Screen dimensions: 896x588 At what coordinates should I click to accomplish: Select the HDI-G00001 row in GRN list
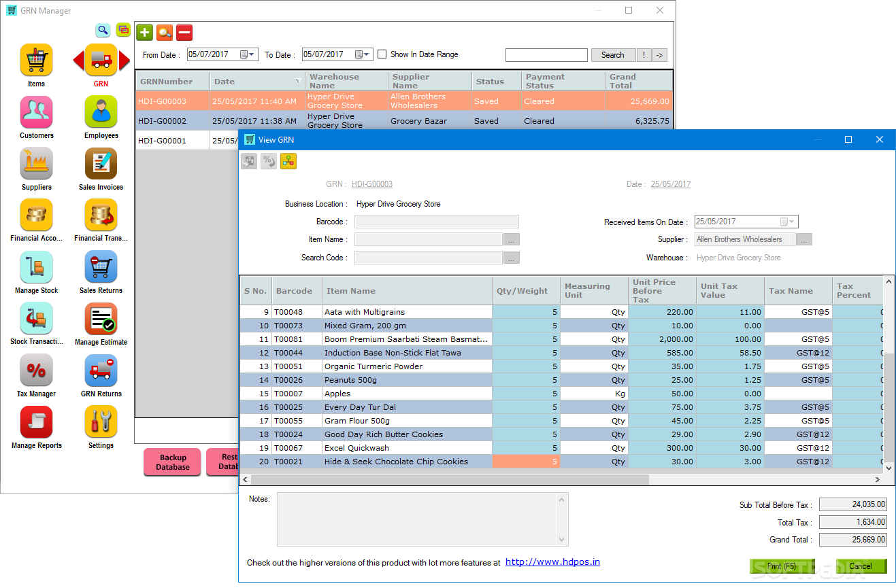coord(187,141)
